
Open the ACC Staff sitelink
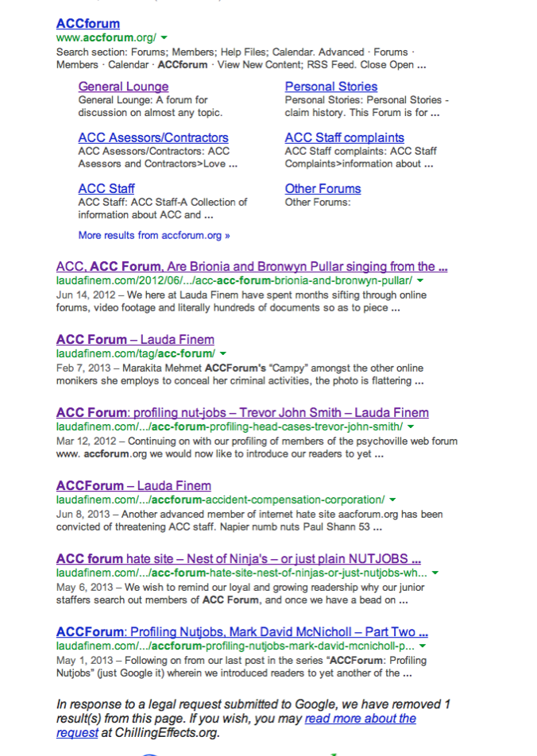tap(106, 189)
